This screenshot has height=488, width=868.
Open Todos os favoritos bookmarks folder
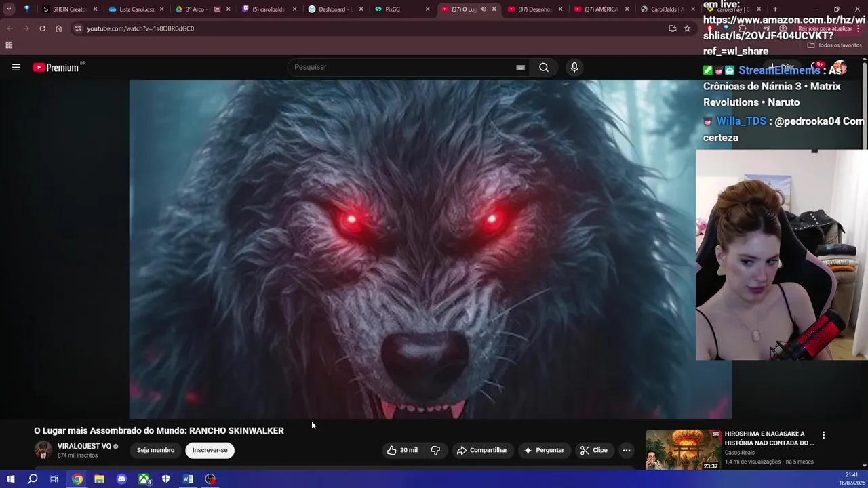pos(834,45)
